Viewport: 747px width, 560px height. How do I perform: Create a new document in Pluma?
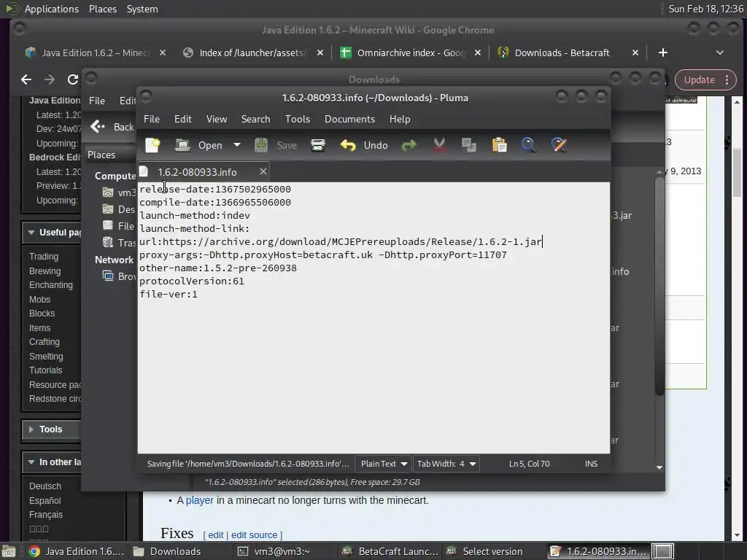pyautogui.click(x=153, y=145)
